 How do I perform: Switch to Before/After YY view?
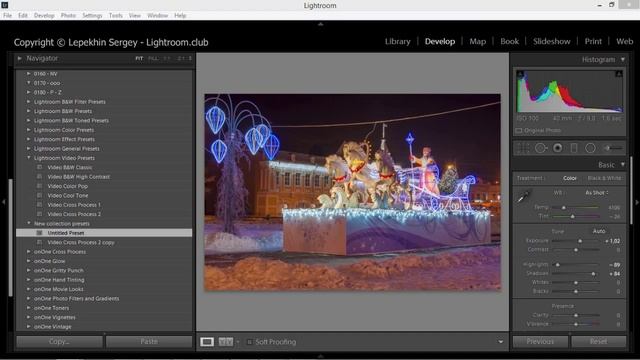point(226,342)
